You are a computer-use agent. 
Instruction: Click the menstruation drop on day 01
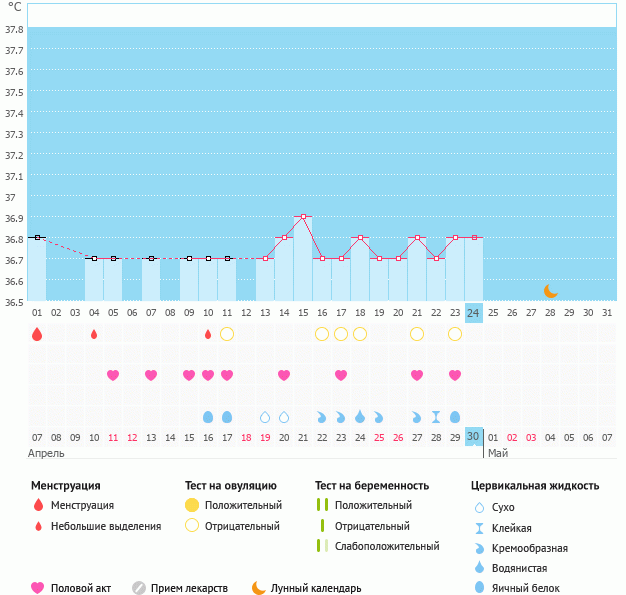(x=37, y=334)
